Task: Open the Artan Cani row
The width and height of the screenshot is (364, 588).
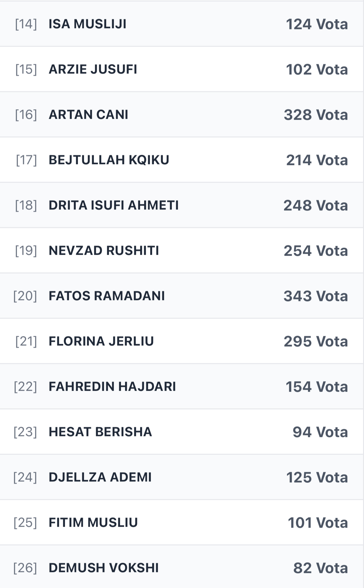Action: 88,115
